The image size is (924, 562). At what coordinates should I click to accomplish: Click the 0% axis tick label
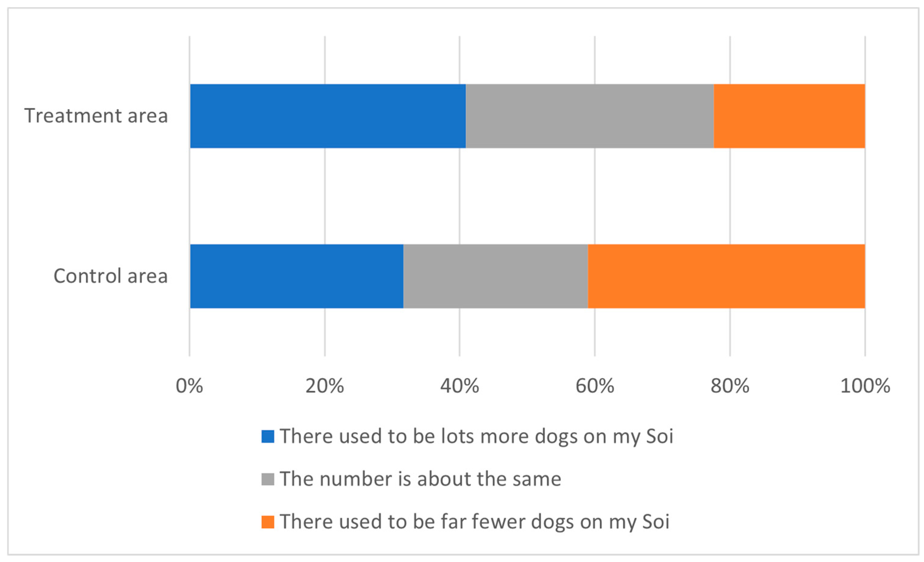[189, 386]
